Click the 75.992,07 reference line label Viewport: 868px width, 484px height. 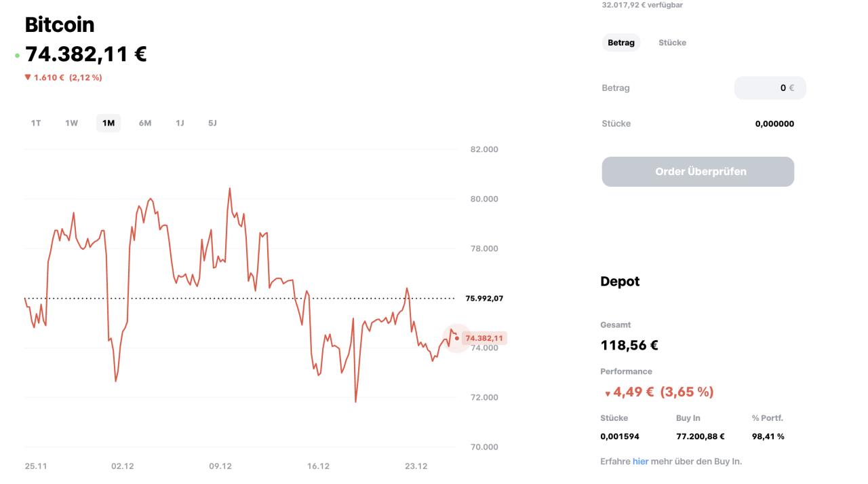484,298
